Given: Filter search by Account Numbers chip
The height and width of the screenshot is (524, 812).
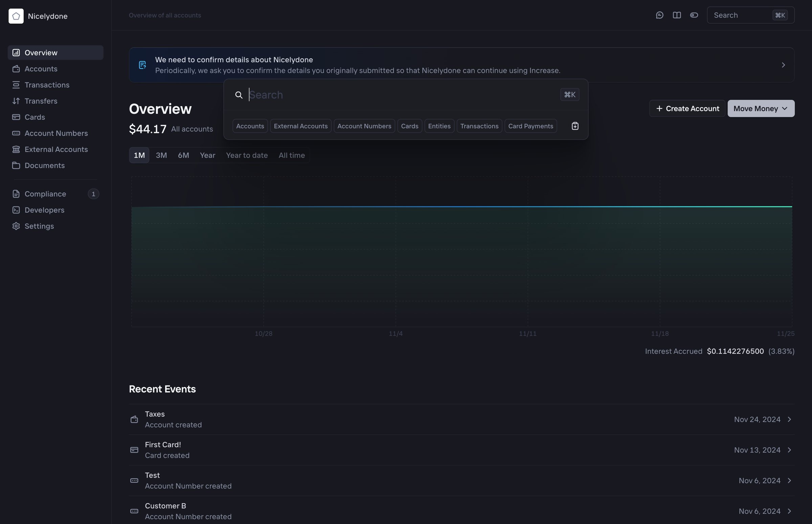Looking at the screenshot, I should coord(364,126).
